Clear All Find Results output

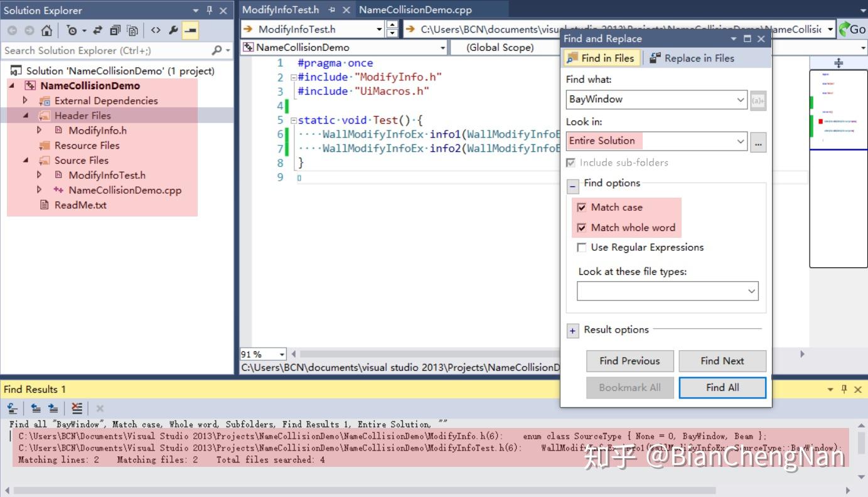click(x=76, y=408)
